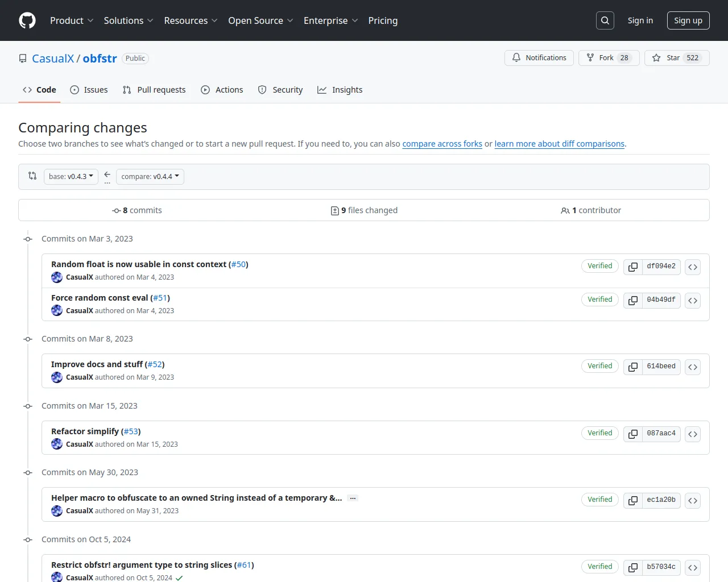Viewport: 728px width, 582px height.
Task: Open the base: v0.4.3 dropdown
Action: [71, 177]
